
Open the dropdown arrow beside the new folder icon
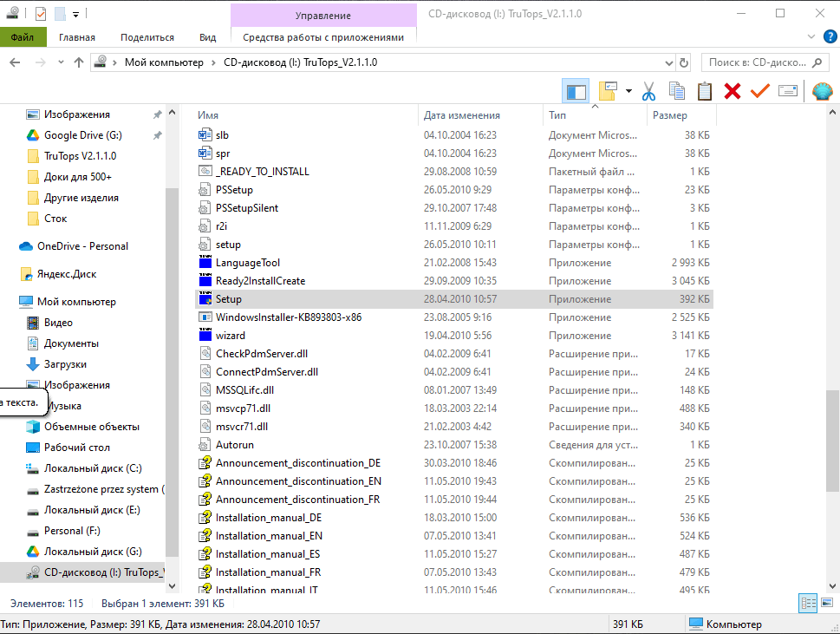628,91
